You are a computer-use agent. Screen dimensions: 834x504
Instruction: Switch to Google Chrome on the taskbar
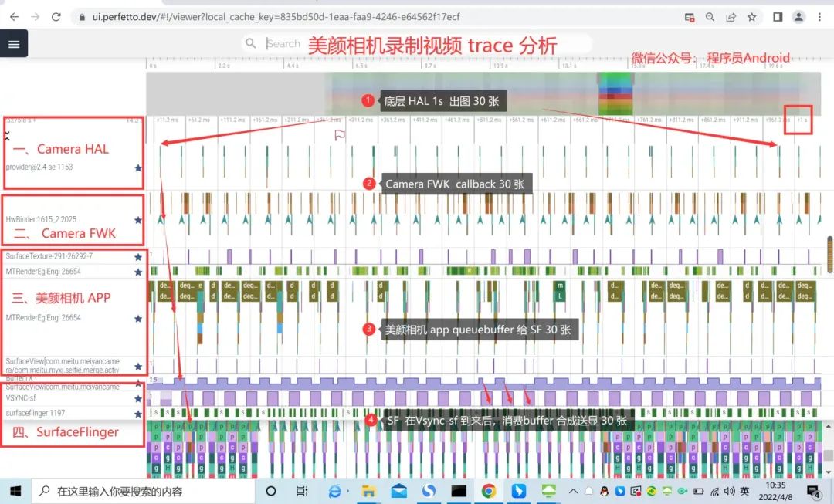pos(488,491)
